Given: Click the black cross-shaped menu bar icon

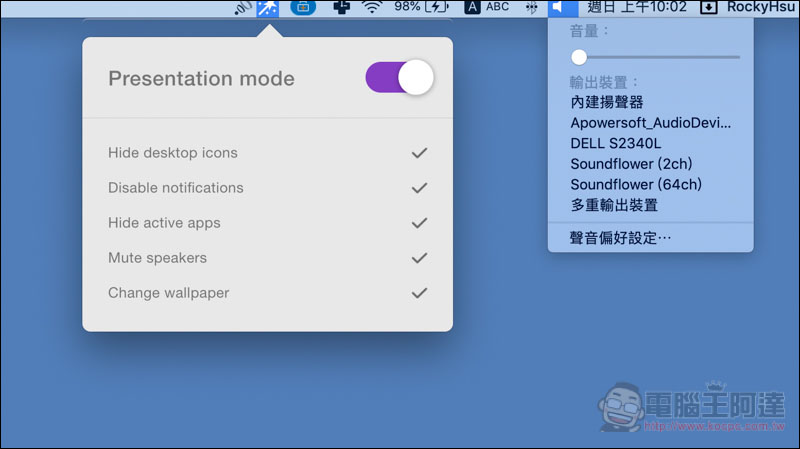Looking at the screenshot, I should [341, 7].
